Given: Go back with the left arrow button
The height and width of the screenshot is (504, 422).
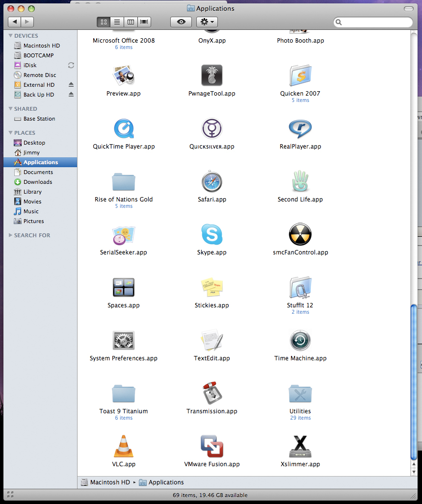Looking at the screenshot, I should (x=14, y=22).
